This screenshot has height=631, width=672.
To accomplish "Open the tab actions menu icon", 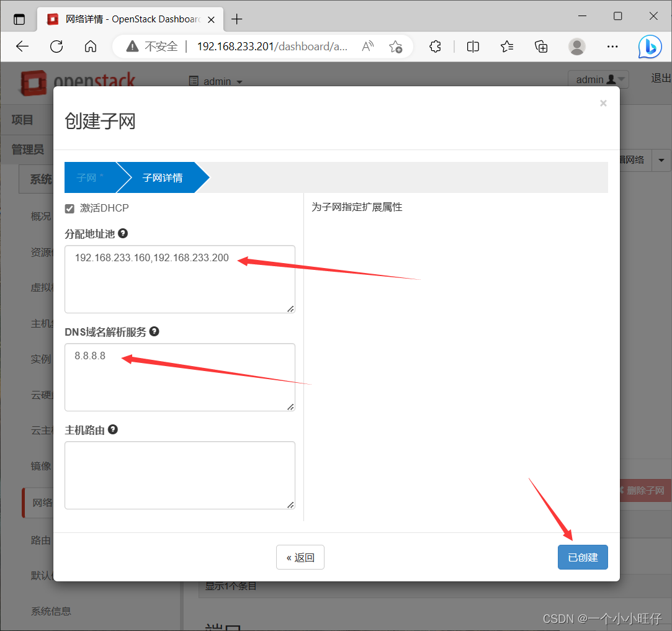I will pos(19,19).
